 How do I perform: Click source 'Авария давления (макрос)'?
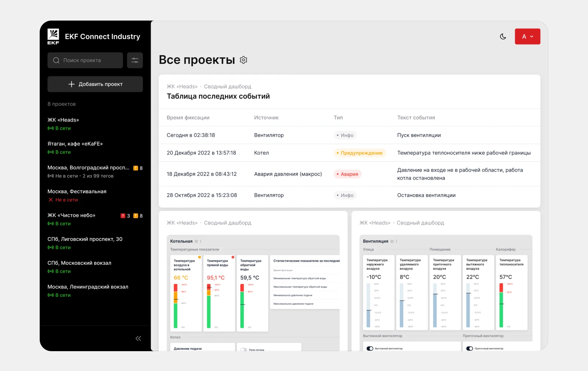288,174
